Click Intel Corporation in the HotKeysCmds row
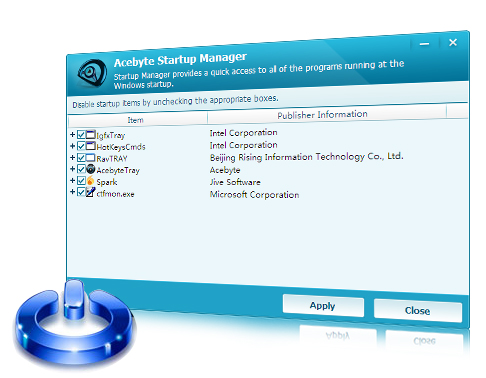The image size is (486, 378). click(x=243, y=145)
